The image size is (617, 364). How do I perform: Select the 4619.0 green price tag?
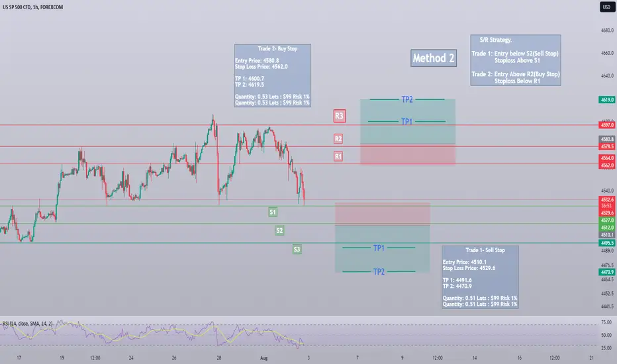tap(607, 100)
